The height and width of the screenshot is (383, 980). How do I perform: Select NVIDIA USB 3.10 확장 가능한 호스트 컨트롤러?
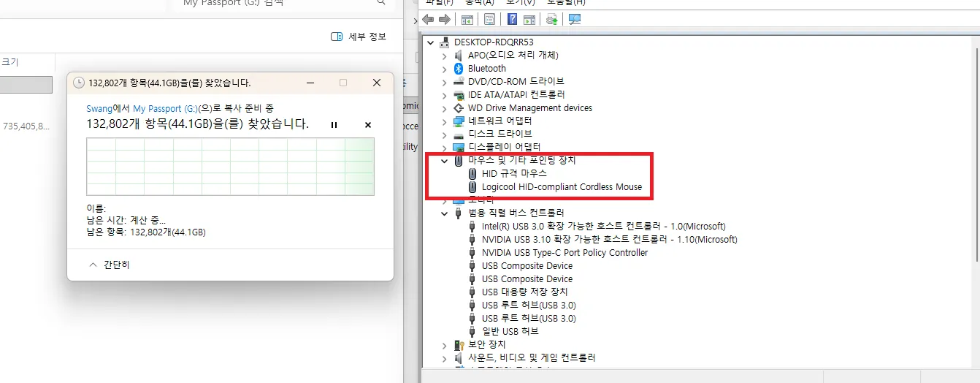pyautogui.click(x=610, y=239)
